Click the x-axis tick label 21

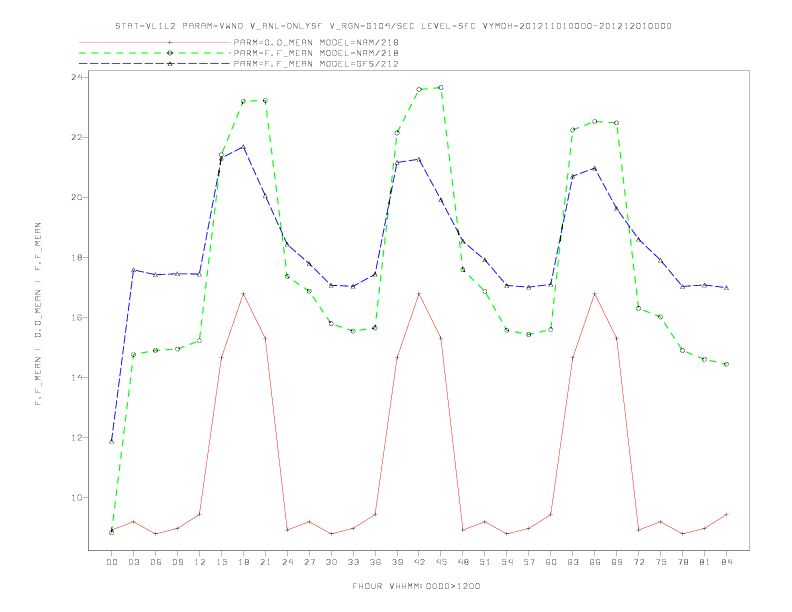tap(265, 562)
